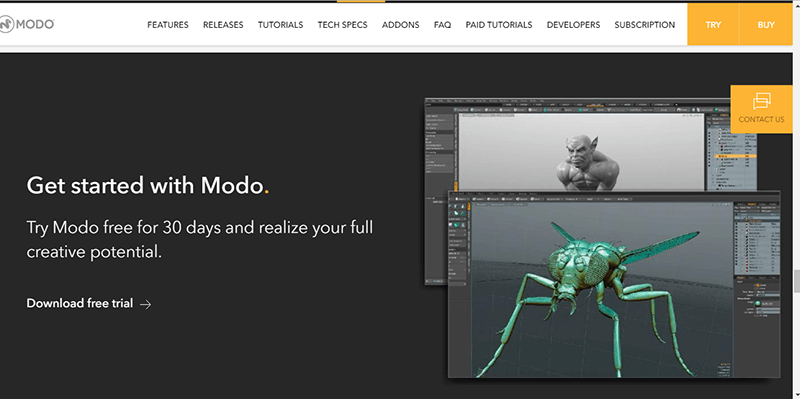
Task: Click the arrow next to Download free trial
Action: pyautogui.click(x=146, y=305)
